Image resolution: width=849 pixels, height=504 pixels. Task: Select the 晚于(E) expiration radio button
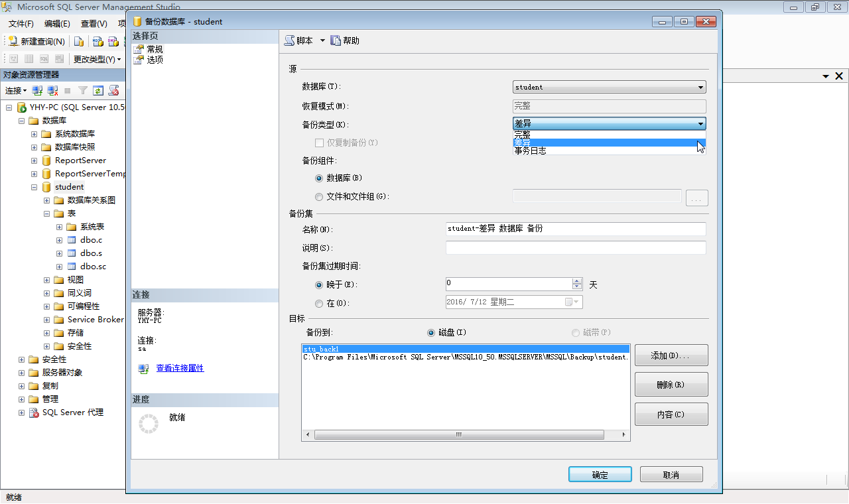pos(319,284)
